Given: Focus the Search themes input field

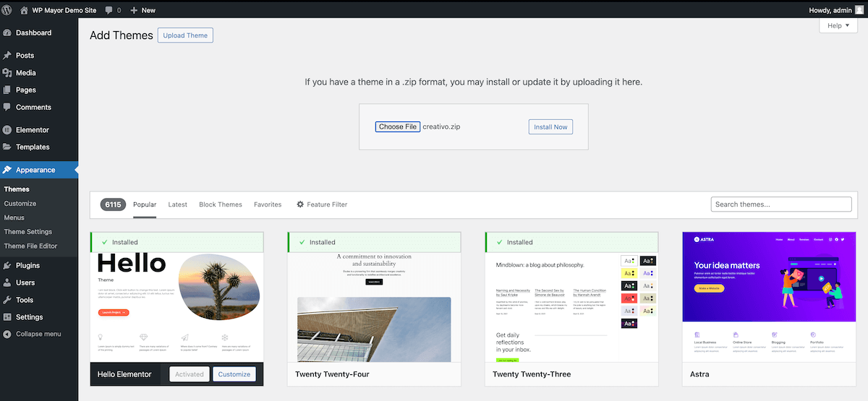Looking at the screenshot, I should (x=781, y=204).
